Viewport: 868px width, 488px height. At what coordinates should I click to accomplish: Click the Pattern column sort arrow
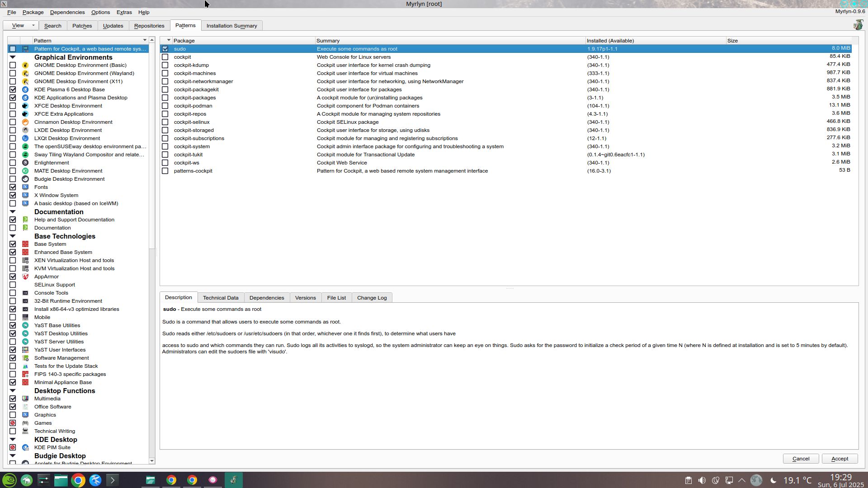[145, 40]
